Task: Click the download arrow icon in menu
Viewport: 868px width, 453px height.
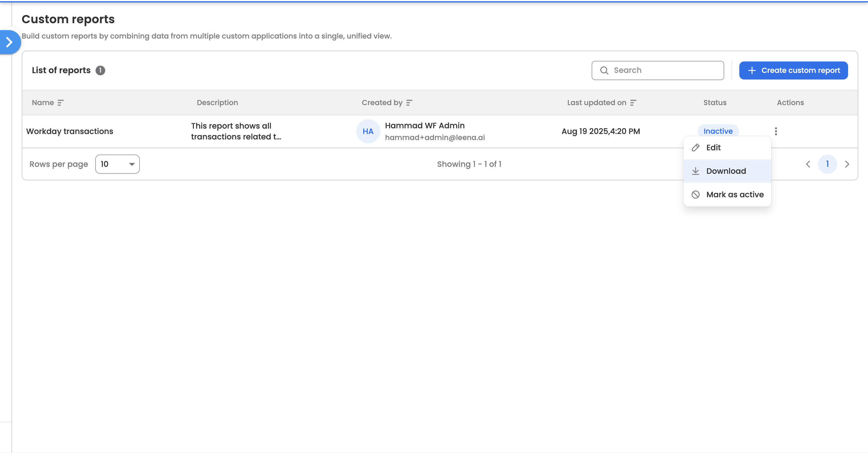Action: coord(696,171)
